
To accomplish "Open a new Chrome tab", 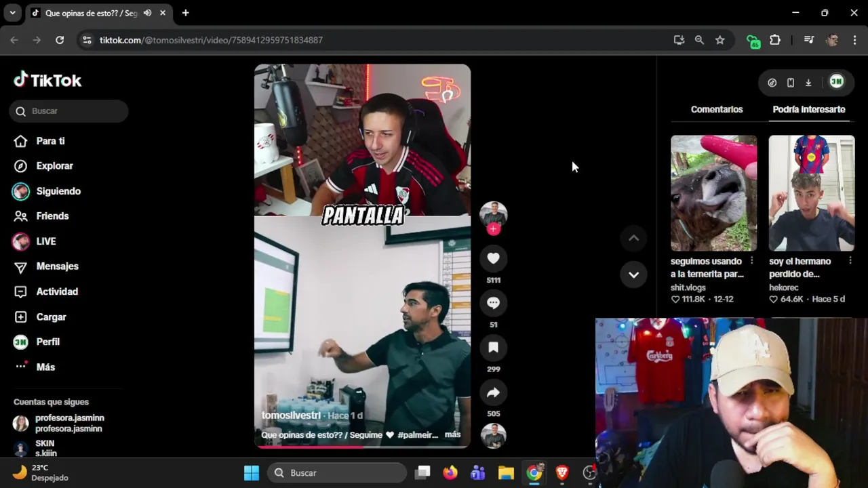I will 185,13.
